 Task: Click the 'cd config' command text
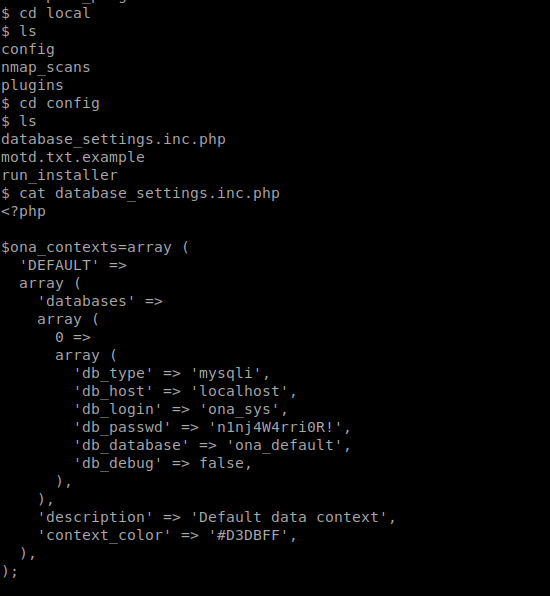[59, 103]
